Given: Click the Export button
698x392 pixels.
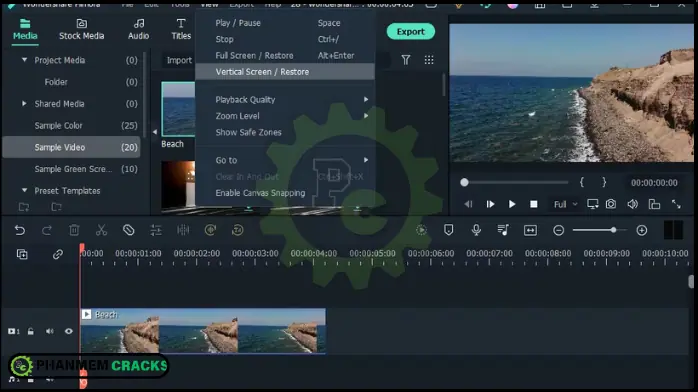Looking at the screenshot, I should (x=410, y=32).
